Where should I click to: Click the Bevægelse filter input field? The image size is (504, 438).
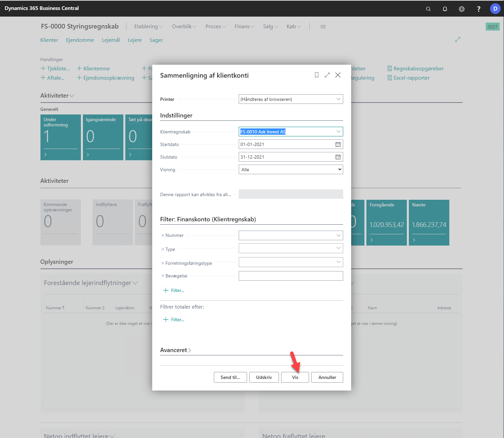coord(291,276)
